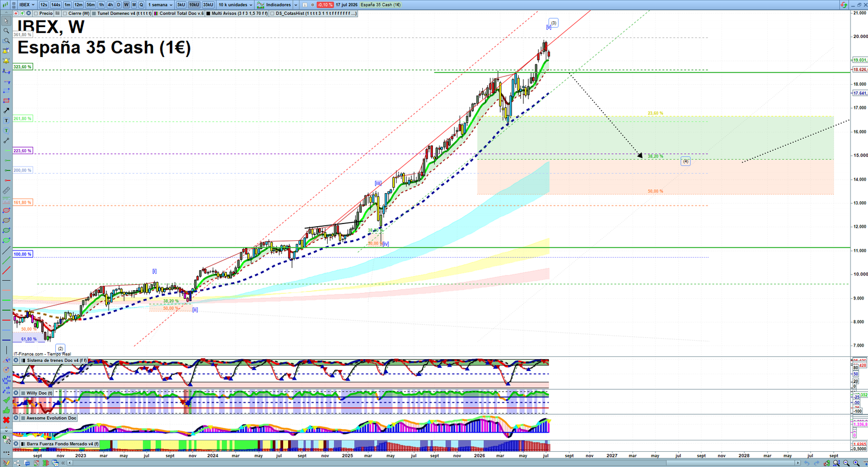The width and height of the screenshot is (868, 467).
Task: Click the red X delete-objects icon
Action: point(6,420)
